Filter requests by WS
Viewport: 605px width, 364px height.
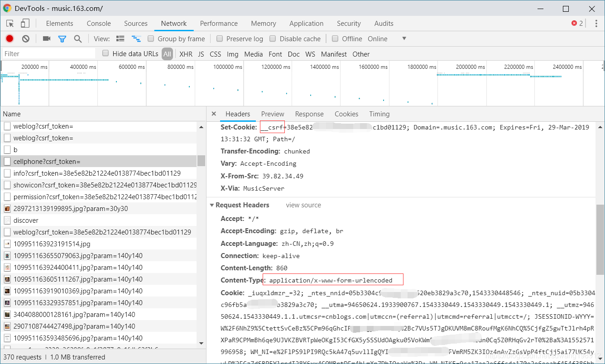(x=310, y=54)
